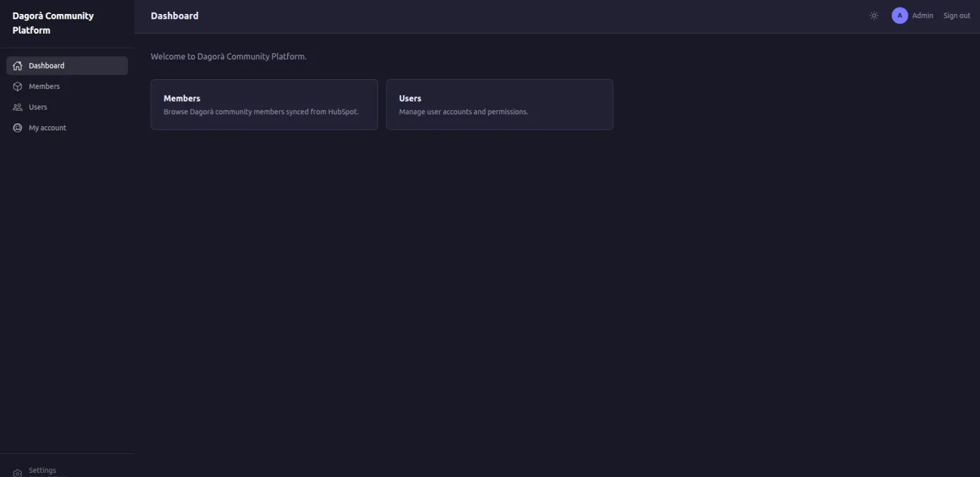
Task: Click the 'Welcome to Dagorà Community Platform.' text
Action: coord(228,56)
